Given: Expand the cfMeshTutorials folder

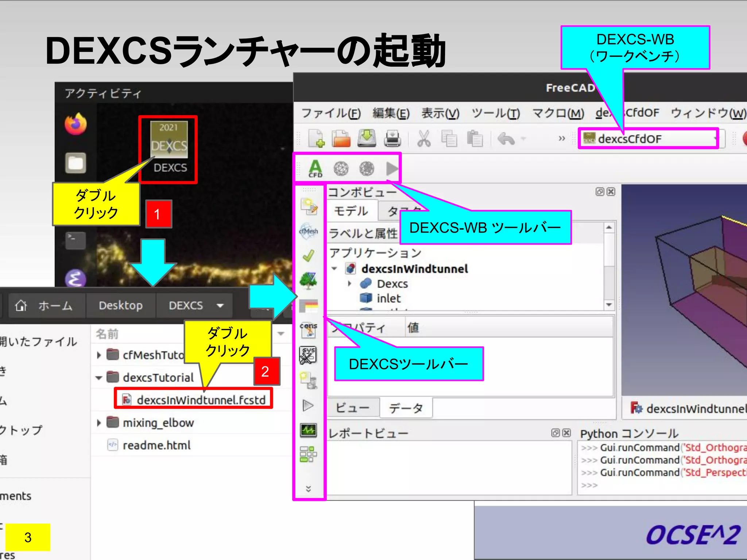Looking at the screenshot, I should coord(99,355).
